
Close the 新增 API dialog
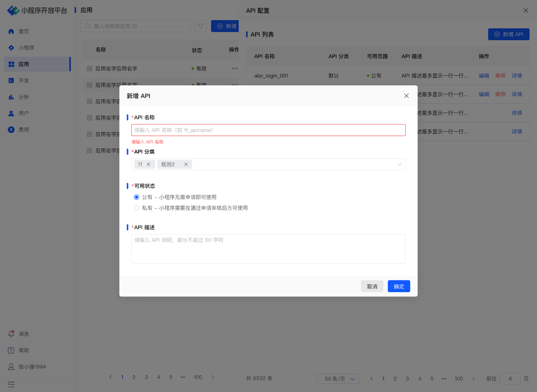point(406,96)
